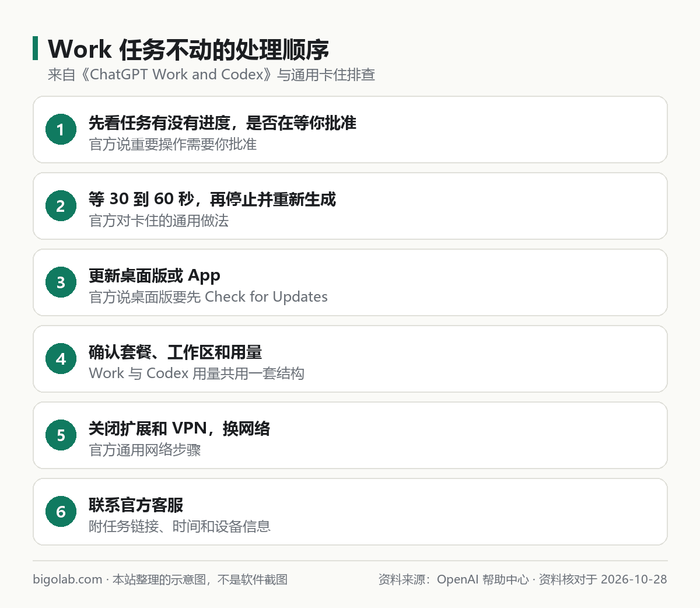Click text 'Work 与 Codex 用量共用一套结构'
This screenshot has height=608, width=700.
[x=197, y=373]
